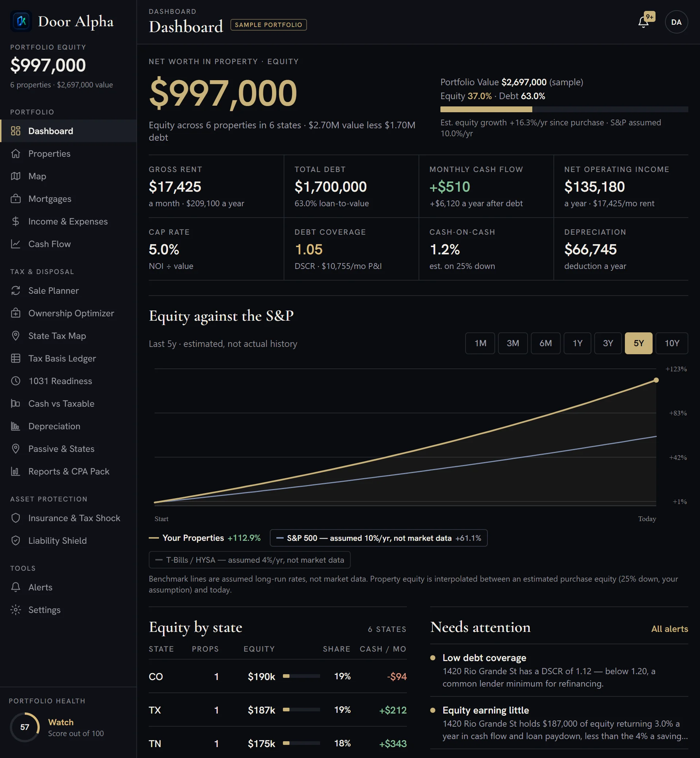Click the Cash vs Taxable icon
Viewport: 700px width, 758px height.
click(16, 404)
